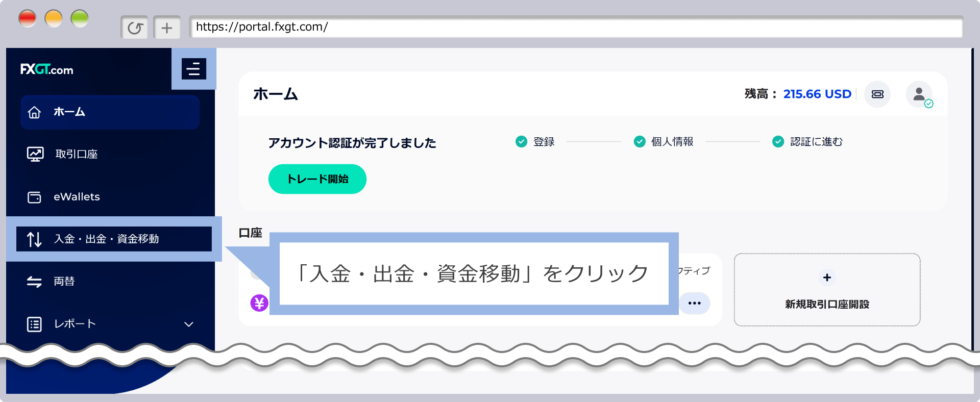Click the 認証に進む step label
980x402 pixels.
click(816, 142)
